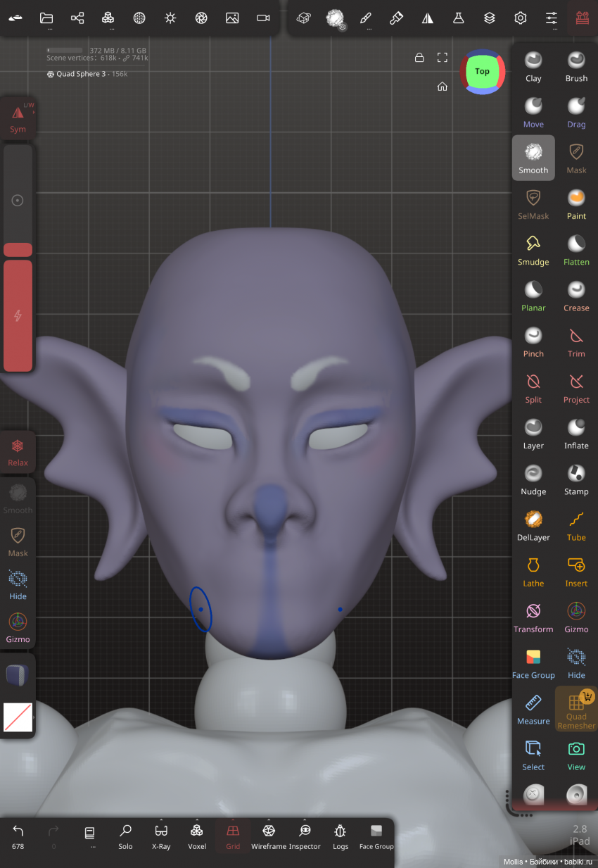
Task: Undo the last action (678)
Action: click(18, 836)
